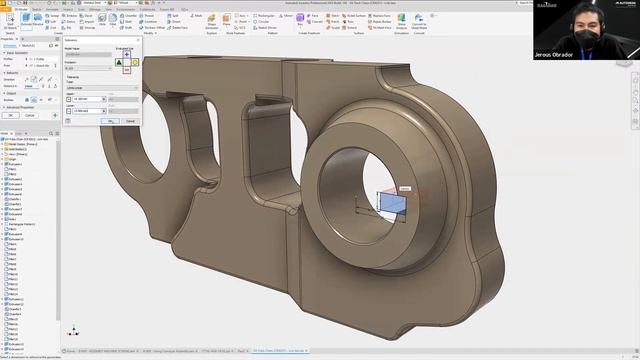
Task: Switch to the Inspect ribbon tab
Action: click(x=68, y=9)
